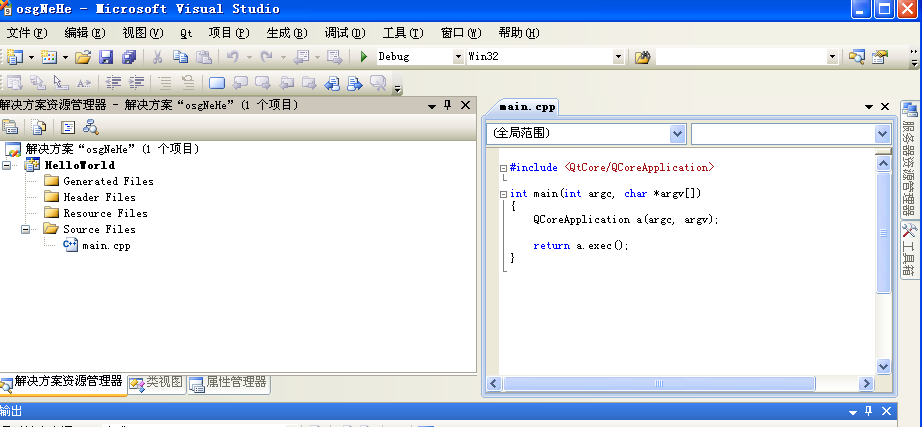
Task: Click the Navigate Backward icon
Action: [301, 57]
